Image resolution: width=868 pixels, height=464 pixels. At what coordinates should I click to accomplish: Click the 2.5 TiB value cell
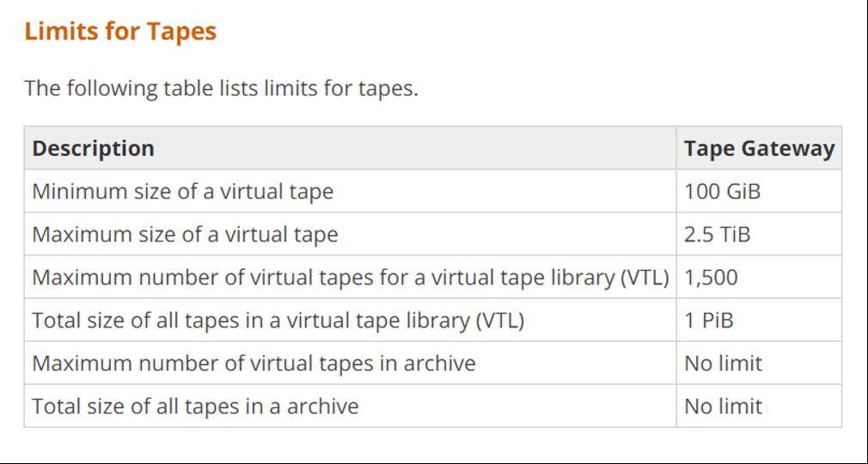pyautogui.click(x=759, y=235)
